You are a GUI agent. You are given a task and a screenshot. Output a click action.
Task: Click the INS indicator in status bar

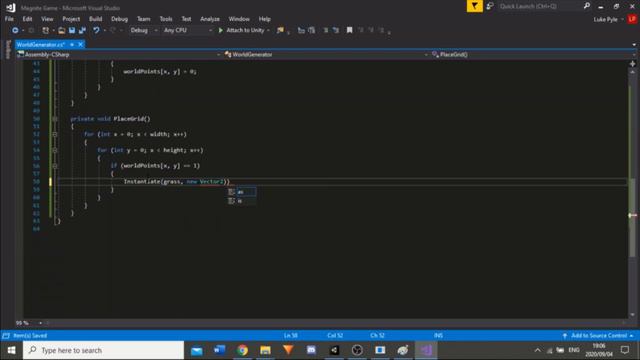pos(438,336)
